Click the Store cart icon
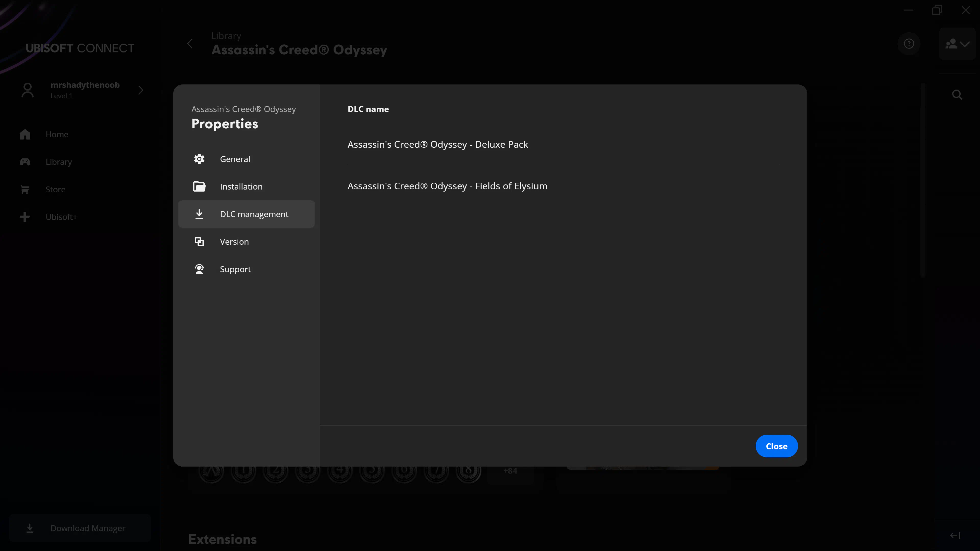Image resolution: width=980 pixels, height=551 pixels. (25, 189)
